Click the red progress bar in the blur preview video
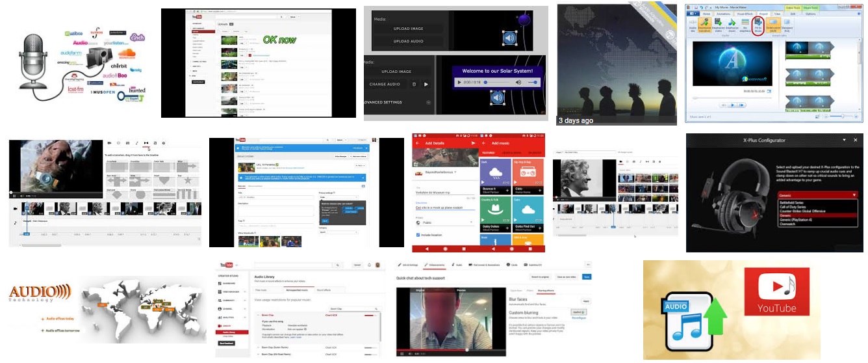 [450, 350]
